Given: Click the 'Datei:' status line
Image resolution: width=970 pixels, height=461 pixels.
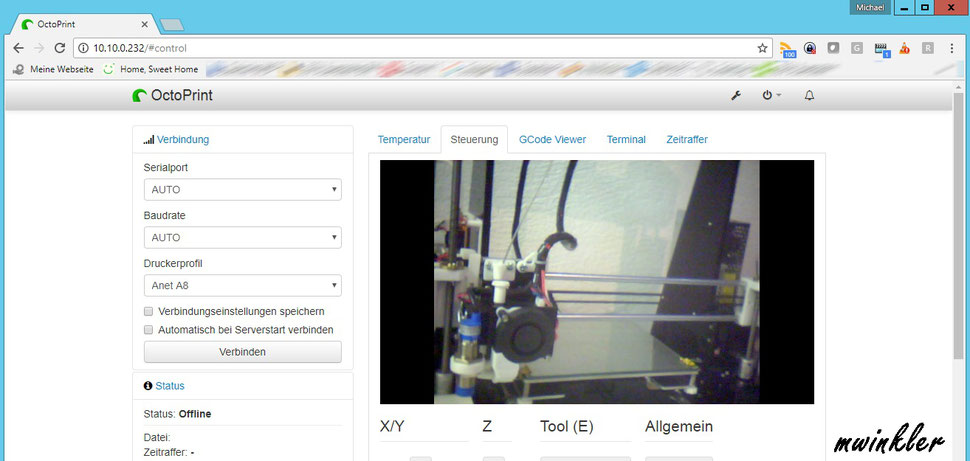Looking at the screenshot, I should click(x=157, y=437).
